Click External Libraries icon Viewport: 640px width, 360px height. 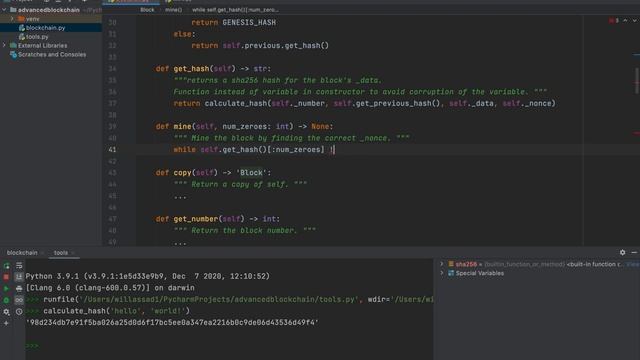13,46
